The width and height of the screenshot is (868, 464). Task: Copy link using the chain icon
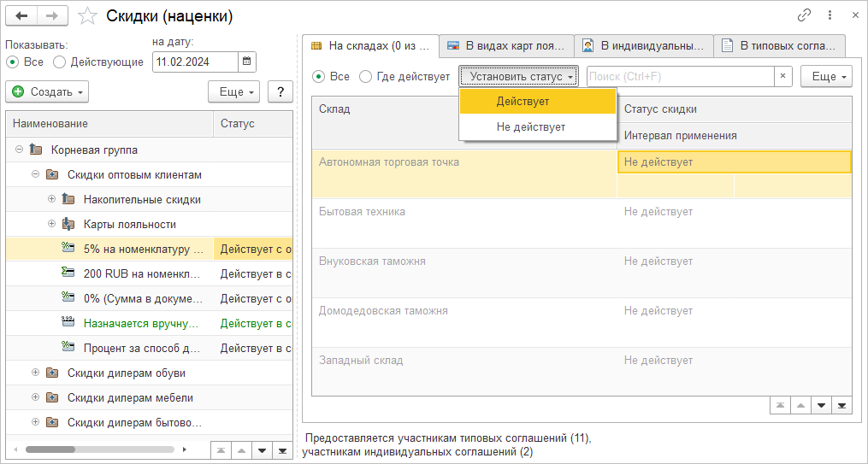click(804, 15)
